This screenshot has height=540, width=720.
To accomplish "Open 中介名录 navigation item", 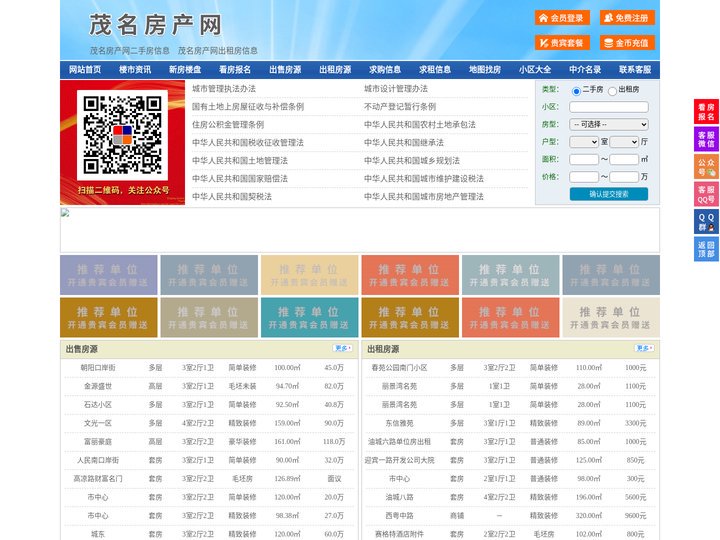I will tap(585, 70).
